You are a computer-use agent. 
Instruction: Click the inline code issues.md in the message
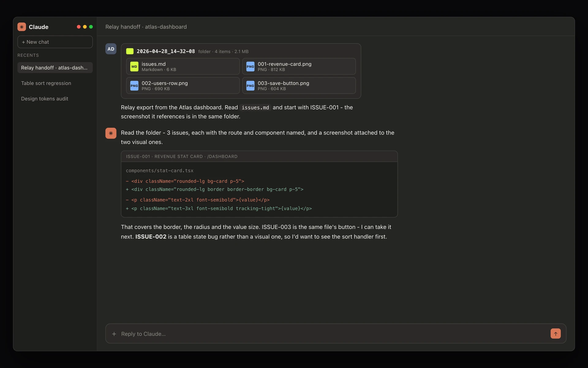[x=255, y=108]
